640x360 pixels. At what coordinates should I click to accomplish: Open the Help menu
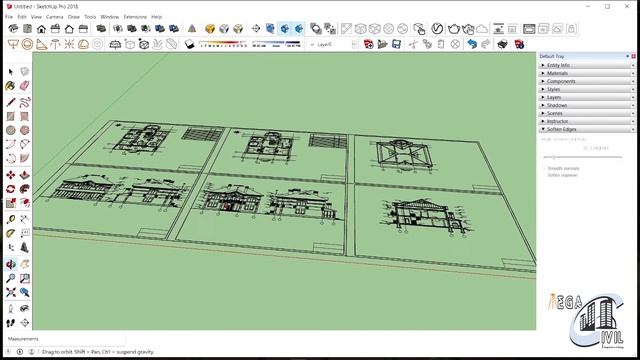pos(157,17)
